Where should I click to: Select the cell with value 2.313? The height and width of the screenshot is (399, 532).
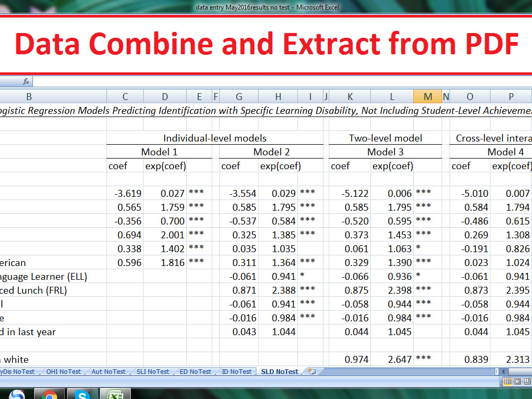click(511, 359)
